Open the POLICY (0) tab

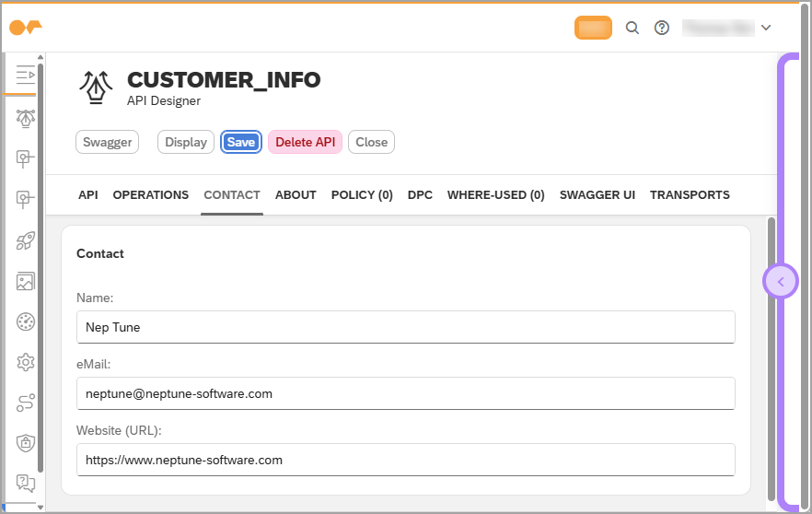point(362,195)
